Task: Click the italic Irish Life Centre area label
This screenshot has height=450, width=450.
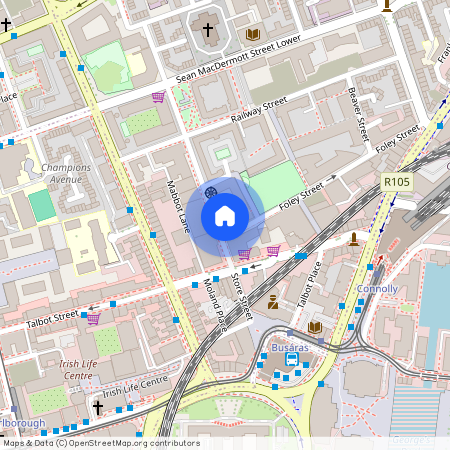Action: click(78, 369)
